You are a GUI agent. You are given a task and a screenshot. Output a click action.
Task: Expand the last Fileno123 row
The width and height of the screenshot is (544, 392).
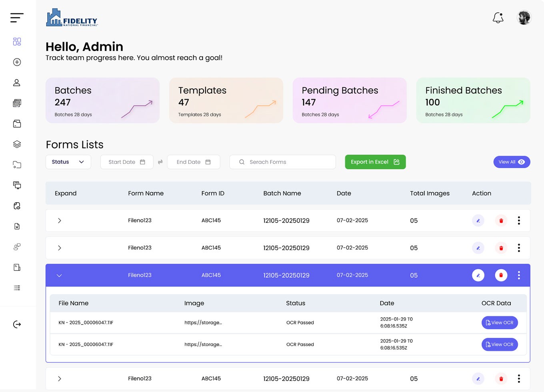[x=59, y=379]
